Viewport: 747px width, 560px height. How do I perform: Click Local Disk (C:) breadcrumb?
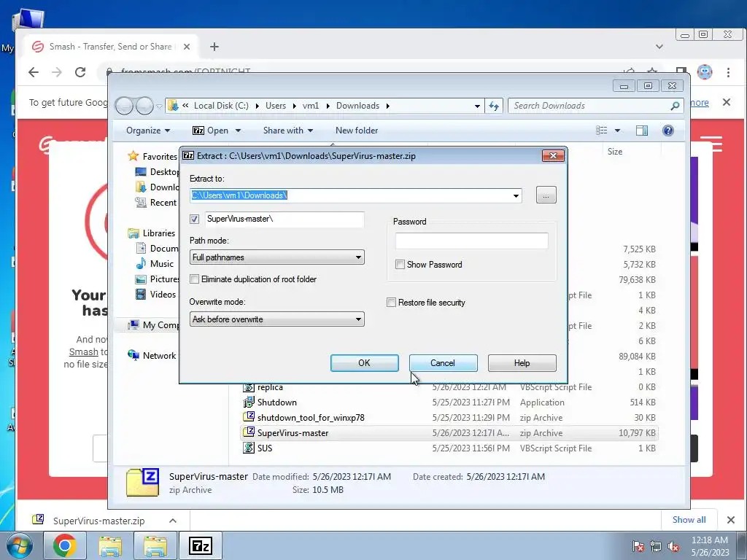point(221,106)
